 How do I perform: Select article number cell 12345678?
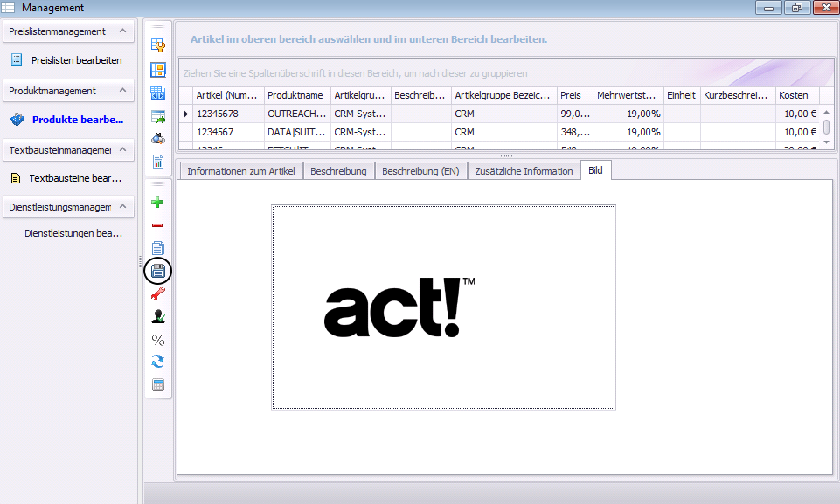pyautogui.click(x=228, y=114)
